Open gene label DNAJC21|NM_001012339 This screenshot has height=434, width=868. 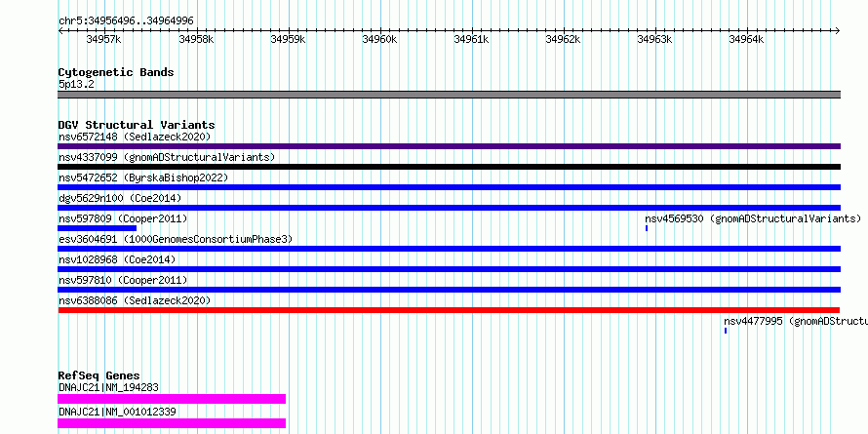point(117,412)
